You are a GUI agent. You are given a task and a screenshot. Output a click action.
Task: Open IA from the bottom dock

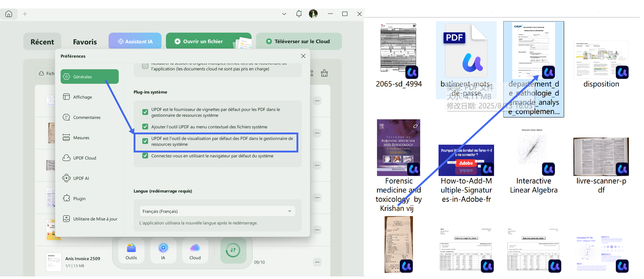[163, 251]
